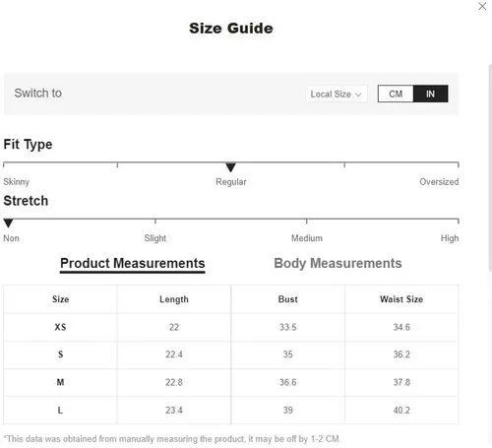Click the Length column header
The height and width of the screenshot is (448, 492).
[174, 299]
